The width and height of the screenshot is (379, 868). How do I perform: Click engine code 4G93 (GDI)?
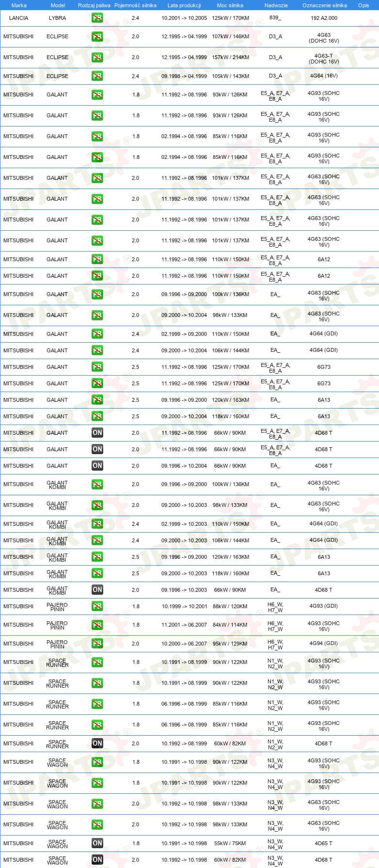pyautogui.click(x=324, y=606)
